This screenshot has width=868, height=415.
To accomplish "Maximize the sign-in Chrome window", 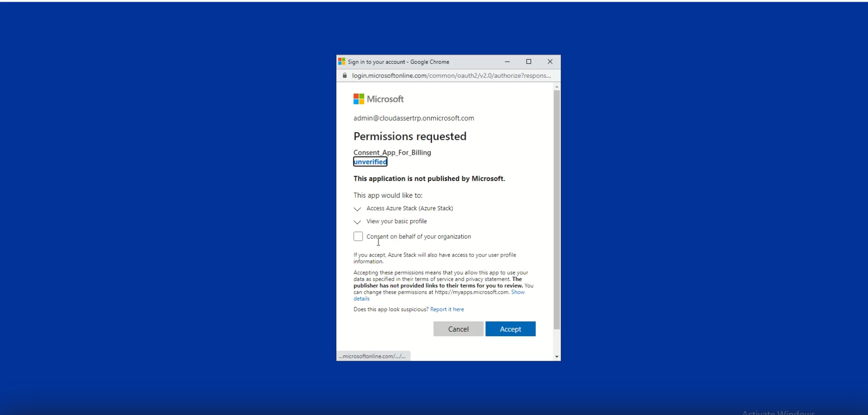I will point(529,62).
